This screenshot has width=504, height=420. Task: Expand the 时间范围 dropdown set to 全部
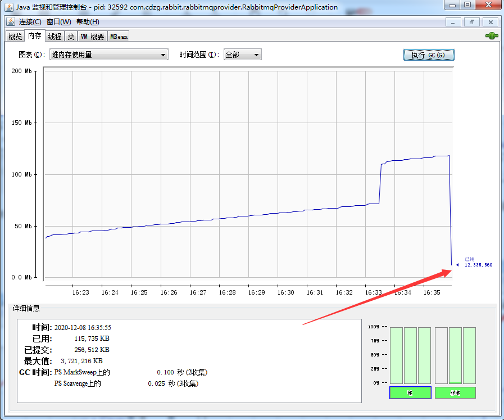[242, 55]
